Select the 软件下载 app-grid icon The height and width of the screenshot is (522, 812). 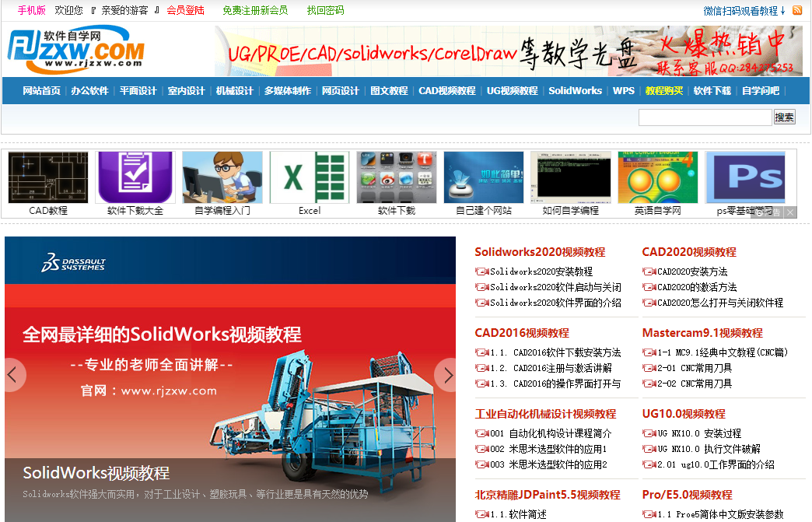[396, 177]
